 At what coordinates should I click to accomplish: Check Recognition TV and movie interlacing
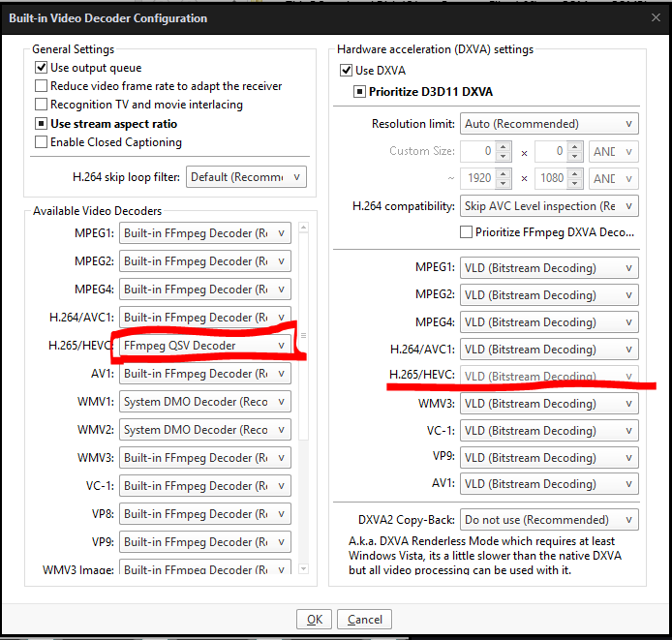coord(41,105)
